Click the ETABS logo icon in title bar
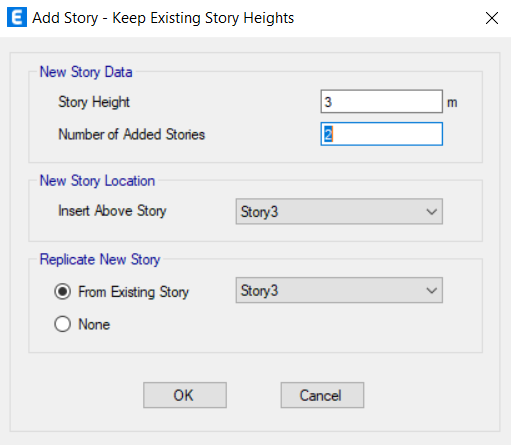511x445 pixels. [17, 17]
